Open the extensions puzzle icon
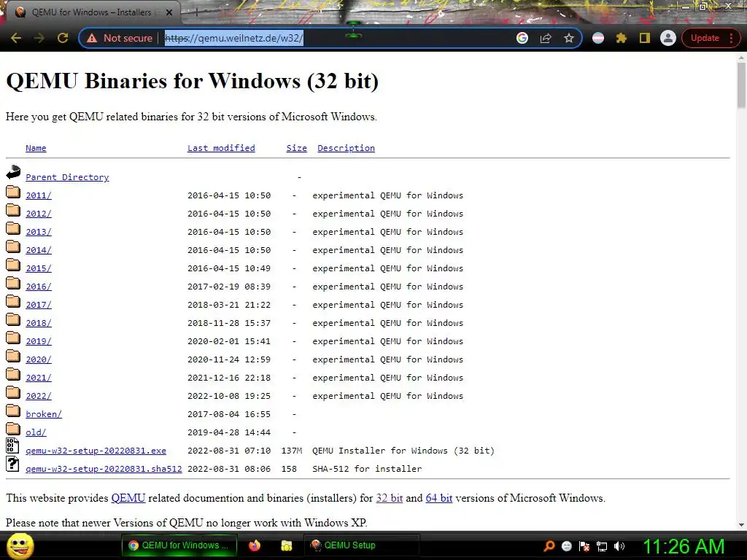 click(622, 38)
